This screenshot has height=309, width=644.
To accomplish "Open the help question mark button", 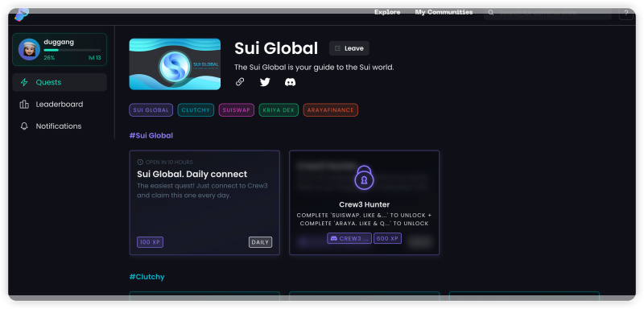I will [x=626, y=14].
